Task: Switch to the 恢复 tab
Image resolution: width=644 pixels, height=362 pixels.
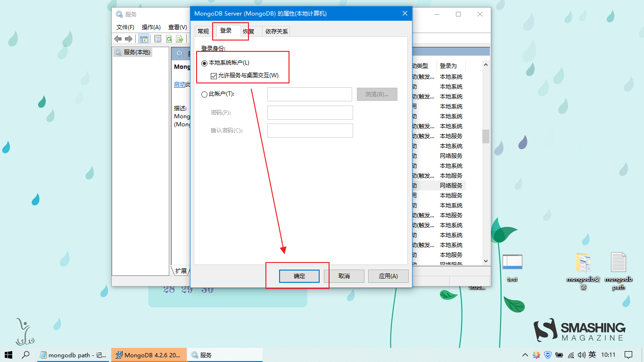Action: click(x=248, y=31)
